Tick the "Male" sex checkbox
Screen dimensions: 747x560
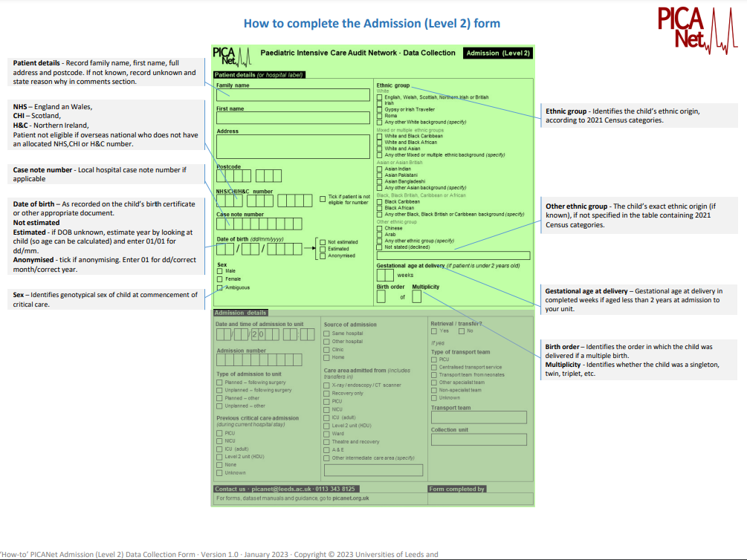(x=219, y=271)
